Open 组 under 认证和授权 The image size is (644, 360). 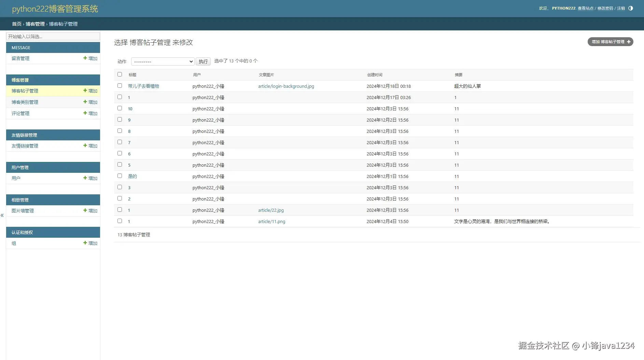14,243
